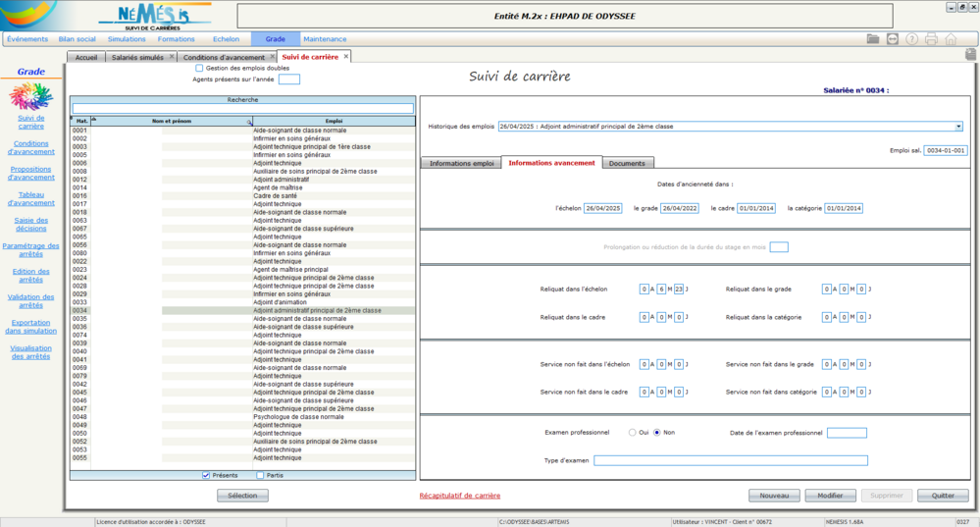Viewport: 980px width, 527px height.
Task: Click the Recherche search input field
Action: [242, 108]
